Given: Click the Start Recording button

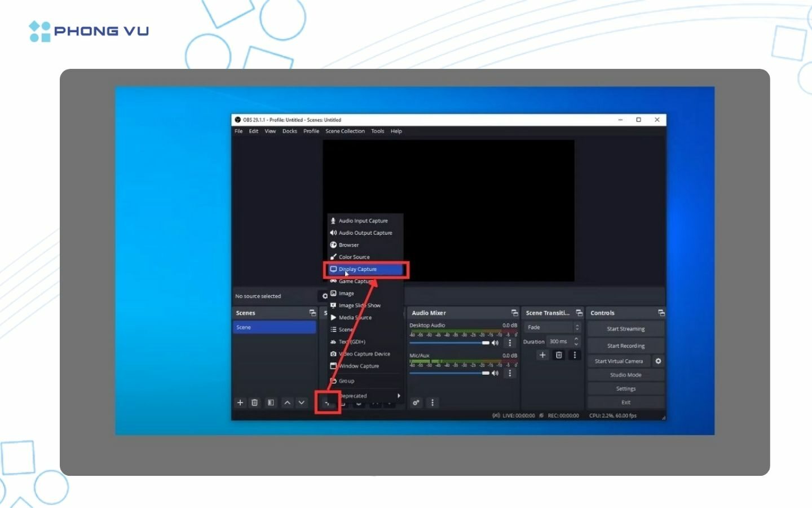Looking at the screenshot, I should (x=626, y=345).
